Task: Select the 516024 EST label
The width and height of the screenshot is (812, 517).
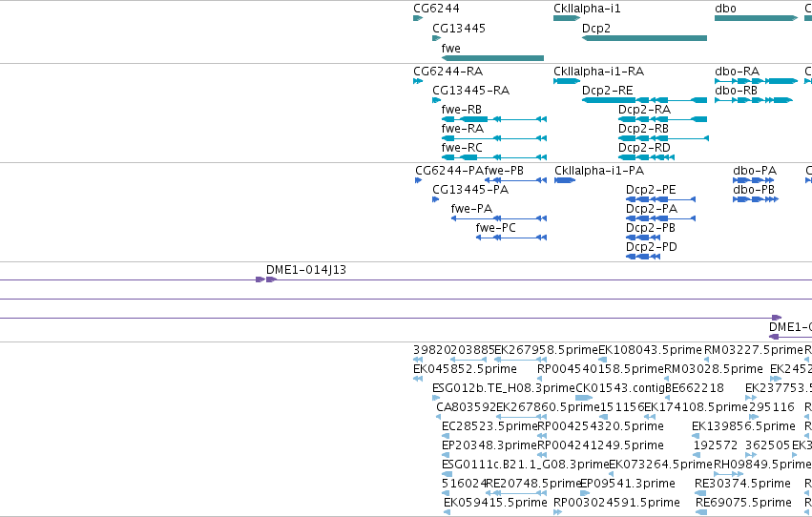Action: [x=464, y=484]
